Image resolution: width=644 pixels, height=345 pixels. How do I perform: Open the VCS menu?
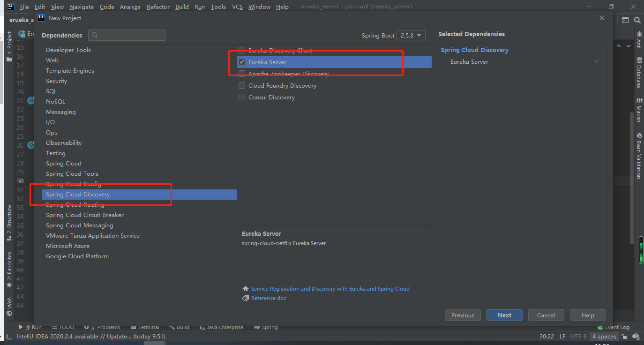point(237,7)
